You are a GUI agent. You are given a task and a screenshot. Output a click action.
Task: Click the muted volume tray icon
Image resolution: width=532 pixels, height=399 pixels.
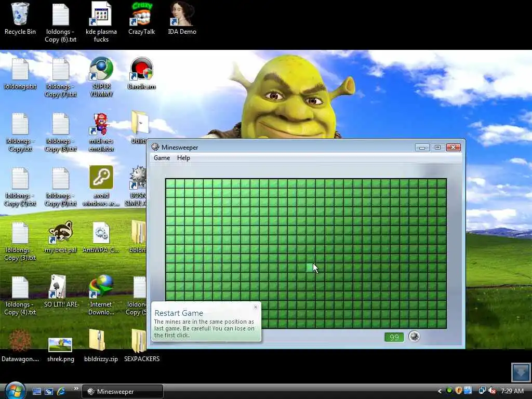[493, 391]
